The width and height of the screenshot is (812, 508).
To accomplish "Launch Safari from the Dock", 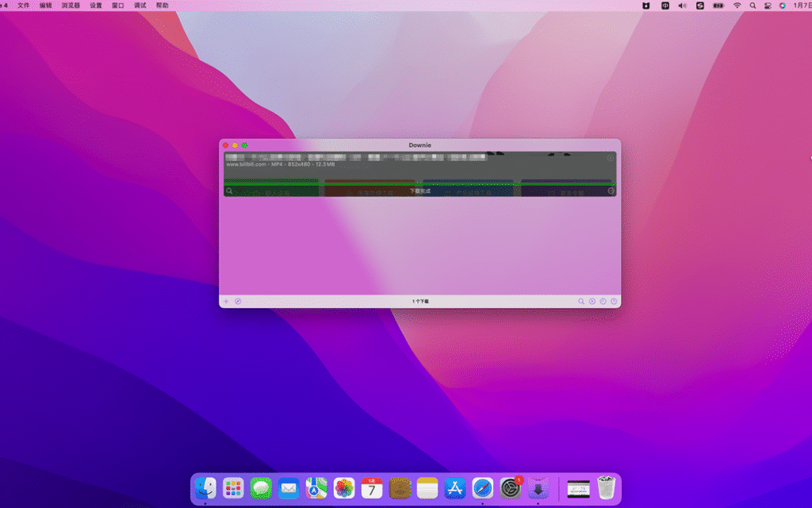I will 483,488.
